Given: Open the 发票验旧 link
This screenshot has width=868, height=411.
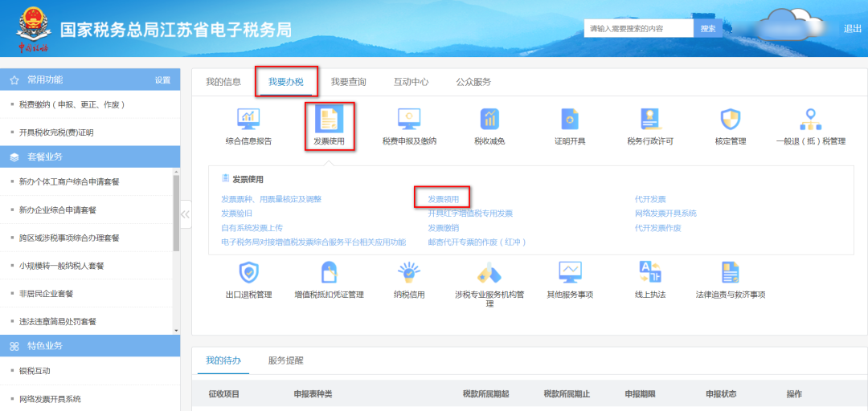Looking at the screenshot, I should click(x=236, y=214).
